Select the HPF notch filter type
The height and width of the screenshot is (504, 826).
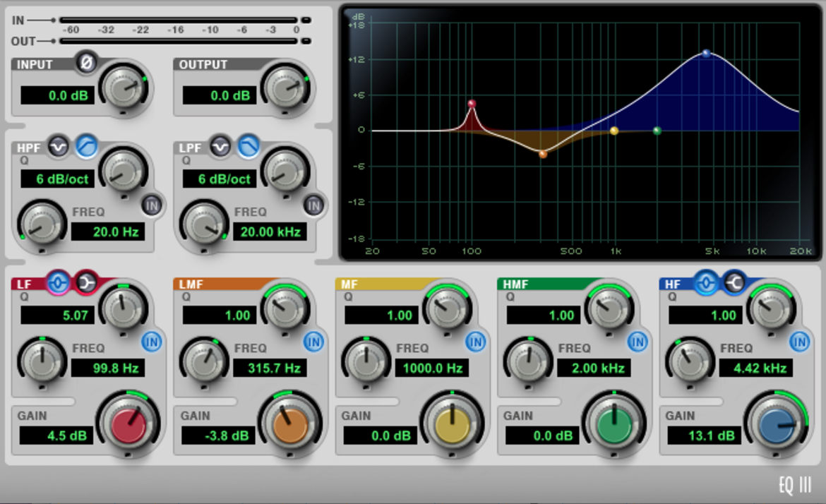pyautogui.click(x=59, y=146)
